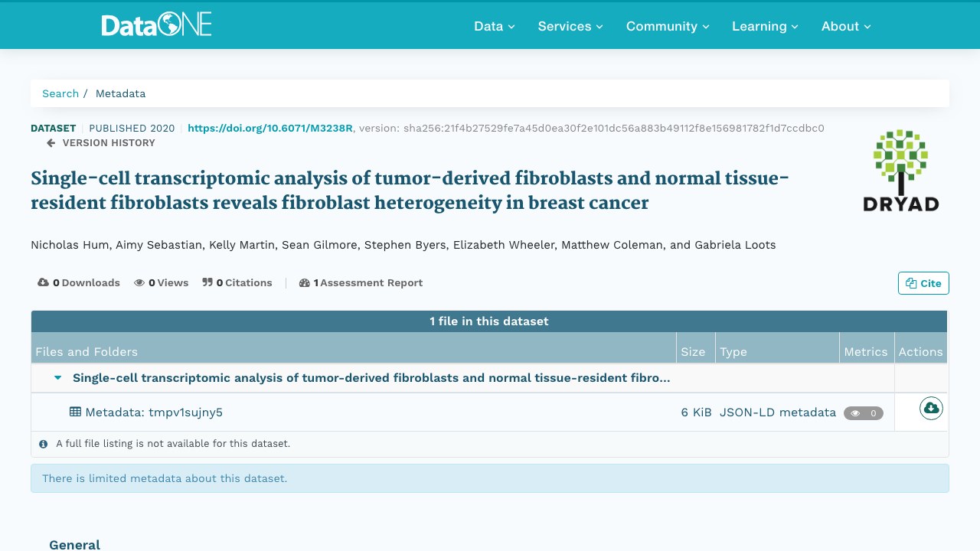Click the authors list line
The image size is (980, 551).
coord(403,245)
